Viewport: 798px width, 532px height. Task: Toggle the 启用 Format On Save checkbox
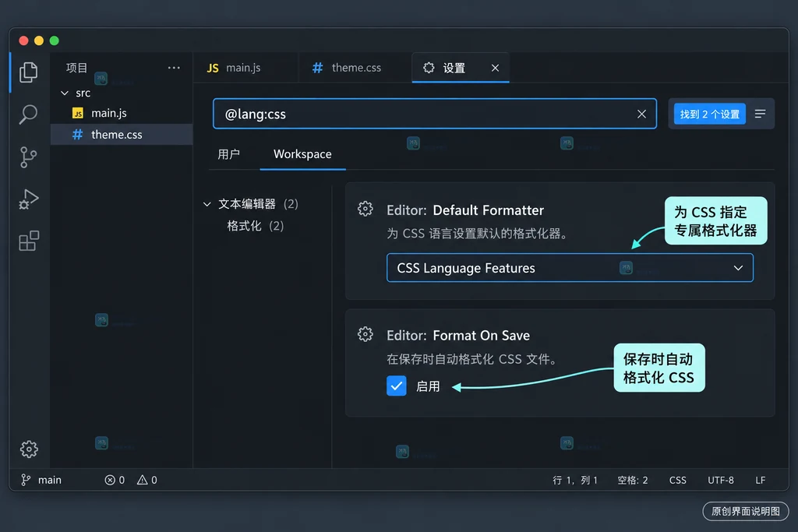pos(396,386)
